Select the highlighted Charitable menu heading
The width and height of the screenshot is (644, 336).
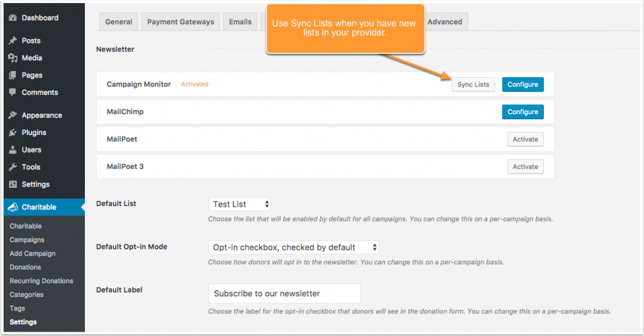44,207
